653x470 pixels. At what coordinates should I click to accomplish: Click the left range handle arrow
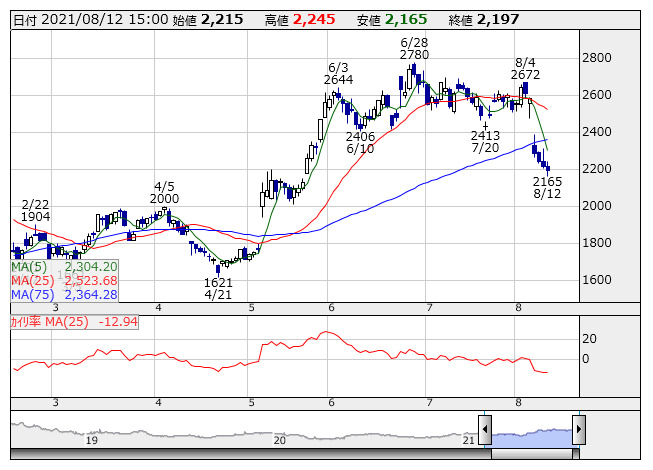click(485, 429)
